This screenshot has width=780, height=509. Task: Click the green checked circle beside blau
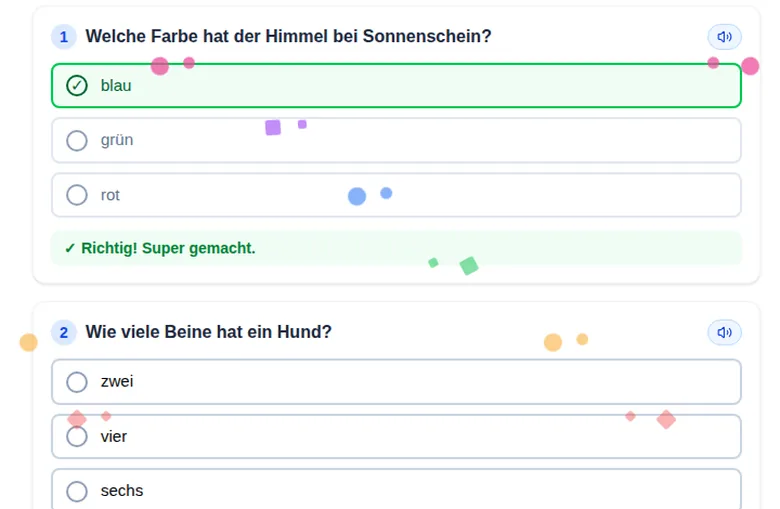[x=77, y=86]
